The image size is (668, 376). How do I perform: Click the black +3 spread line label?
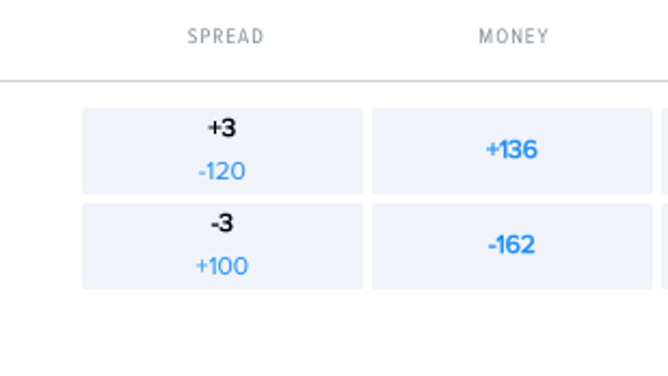tap(222, 128)
